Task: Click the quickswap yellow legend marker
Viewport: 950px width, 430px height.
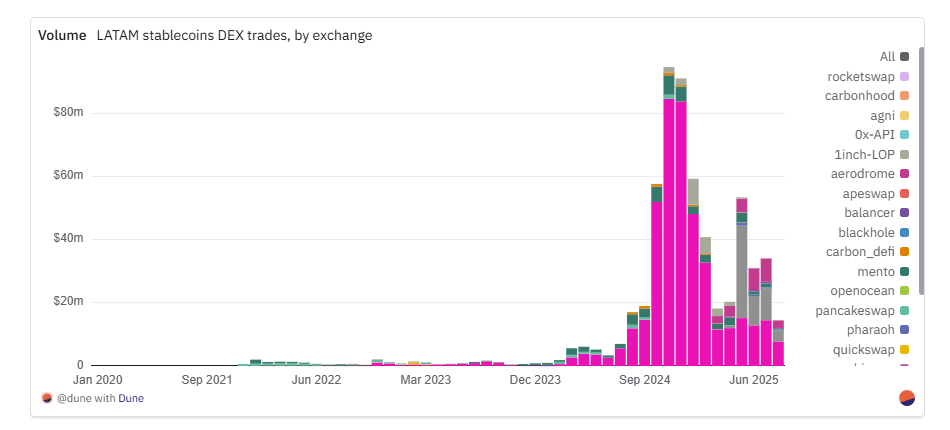Action: [905, 350]
